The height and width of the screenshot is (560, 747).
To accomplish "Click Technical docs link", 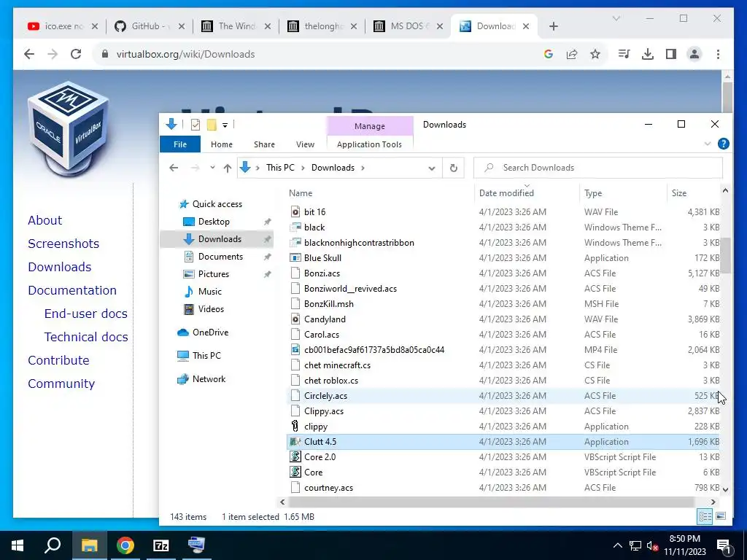I will coord(86,337).
